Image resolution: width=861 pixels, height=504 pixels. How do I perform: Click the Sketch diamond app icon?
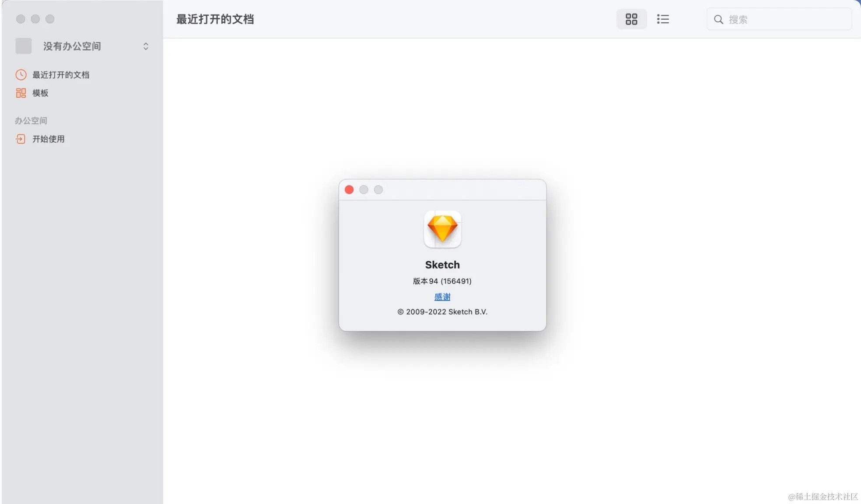coord(442,229)
